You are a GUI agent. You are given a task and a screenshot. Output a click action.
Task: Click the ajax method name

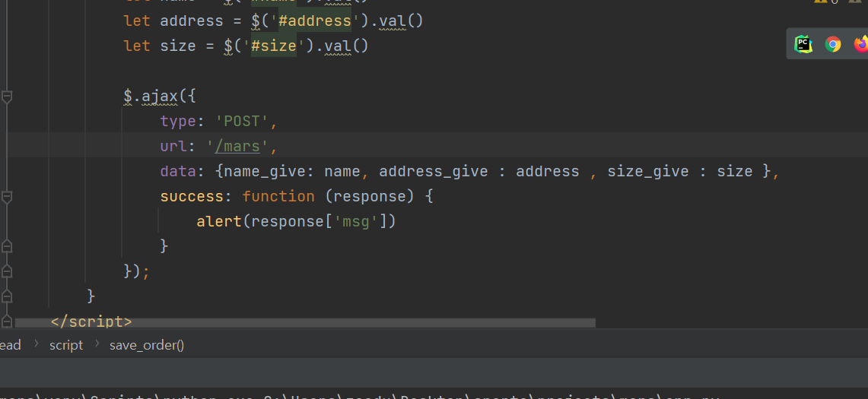click(x=160, y=97)
